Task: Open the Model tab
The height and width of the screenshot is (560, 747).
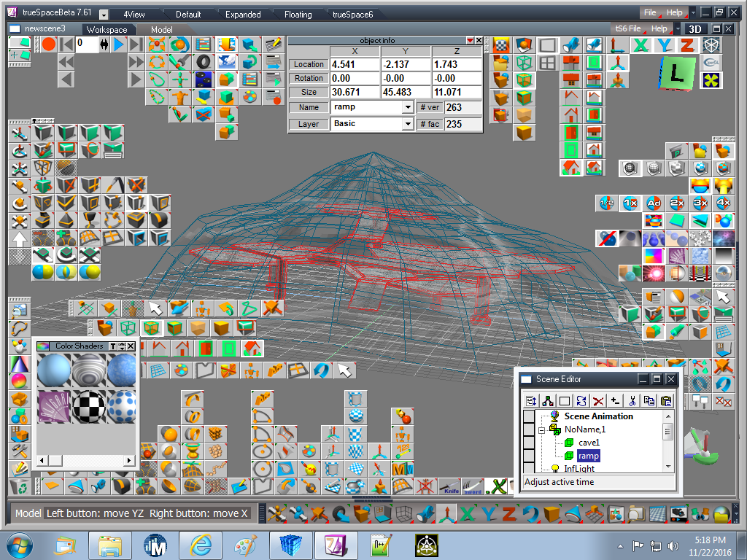Action: [x=161, y=29]
